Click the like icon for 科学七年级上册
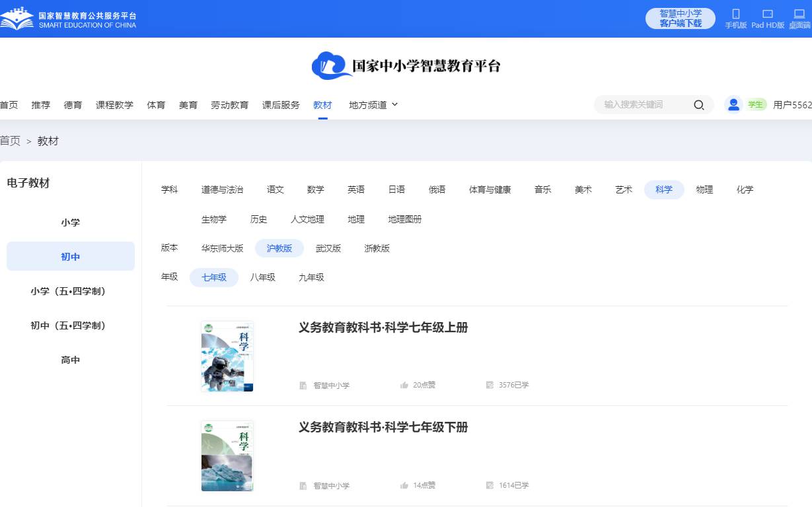Image resolution: width=812 pixels, height=507 pixels. pyautogui.click(x=404, y=385)
